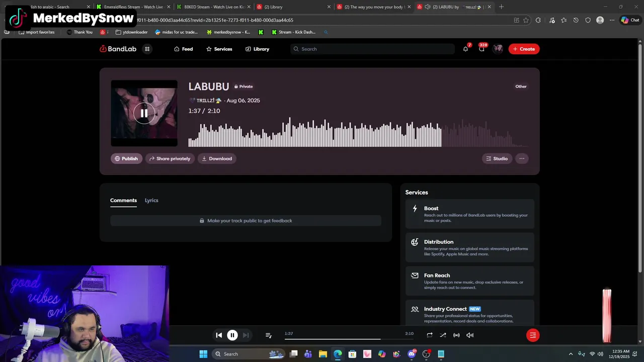
Task: Open Notepad from the taskbar
Action: point(441,354)
